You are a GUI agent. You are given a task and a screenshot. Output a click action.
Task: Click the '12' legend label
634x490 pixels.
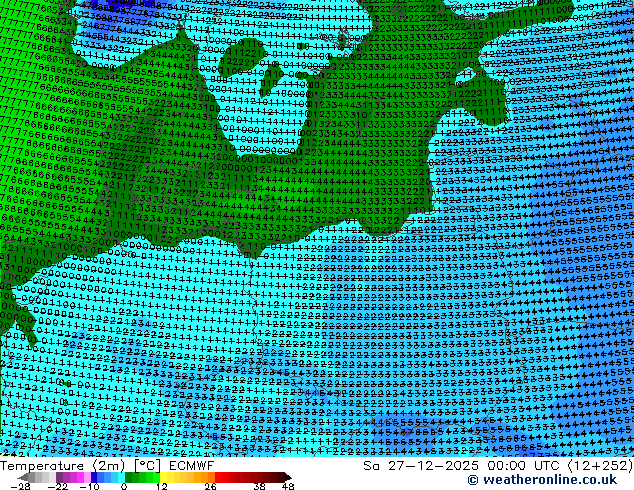[162, 486]
